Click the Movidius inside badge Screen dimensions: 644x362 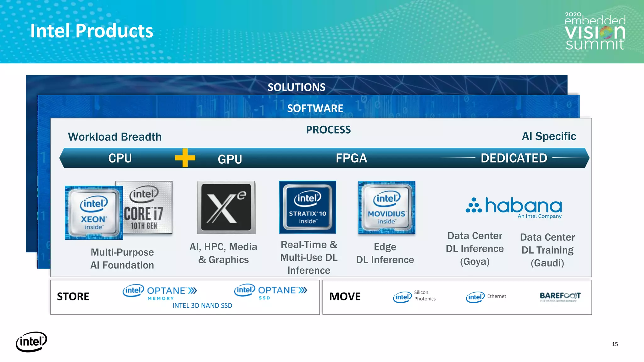pos(386,207)
